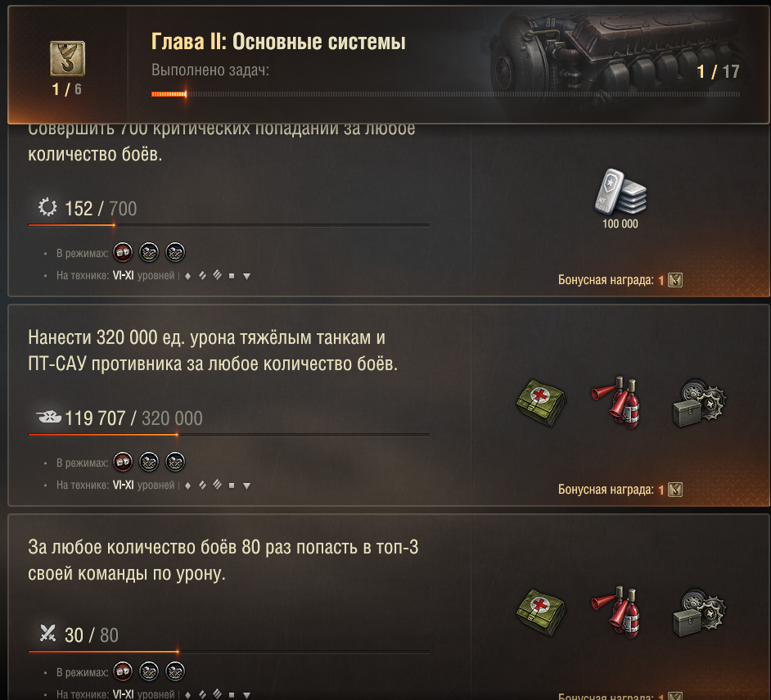
Task: Select the repair kit reward in damage task
Action: click(698, 403)
